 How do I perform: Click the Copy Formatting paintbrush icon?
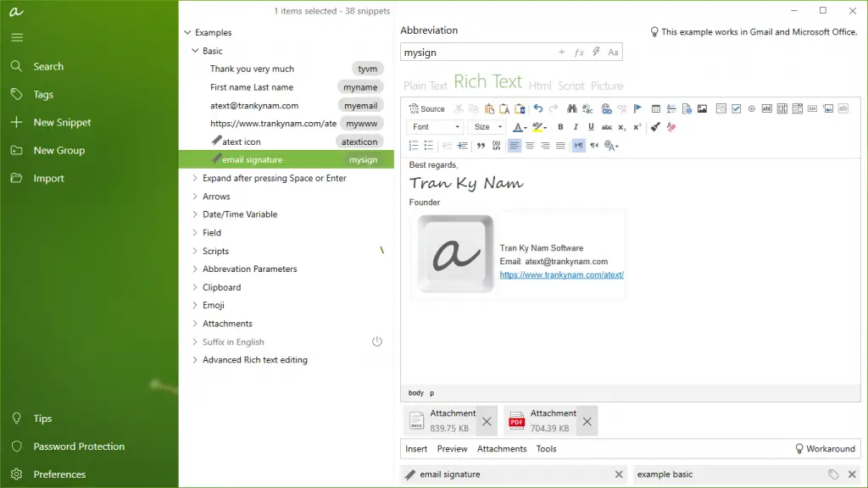(655, 127)
